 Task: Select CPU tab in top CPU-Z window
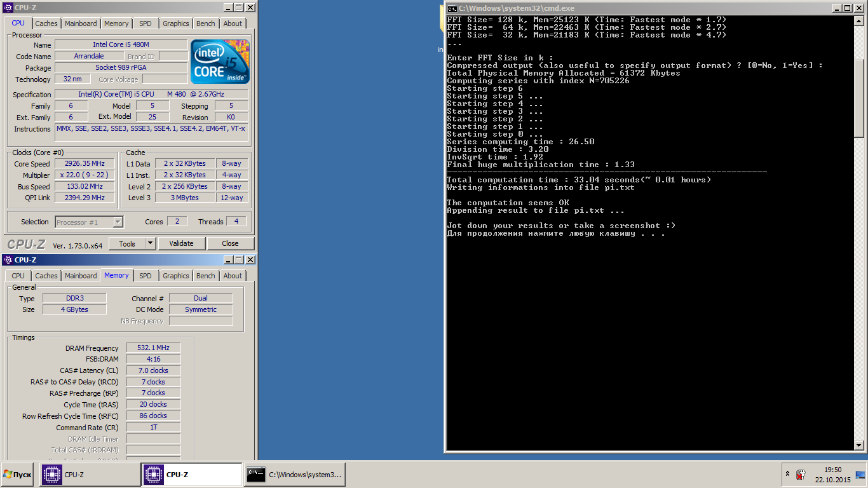click(18, 23)
